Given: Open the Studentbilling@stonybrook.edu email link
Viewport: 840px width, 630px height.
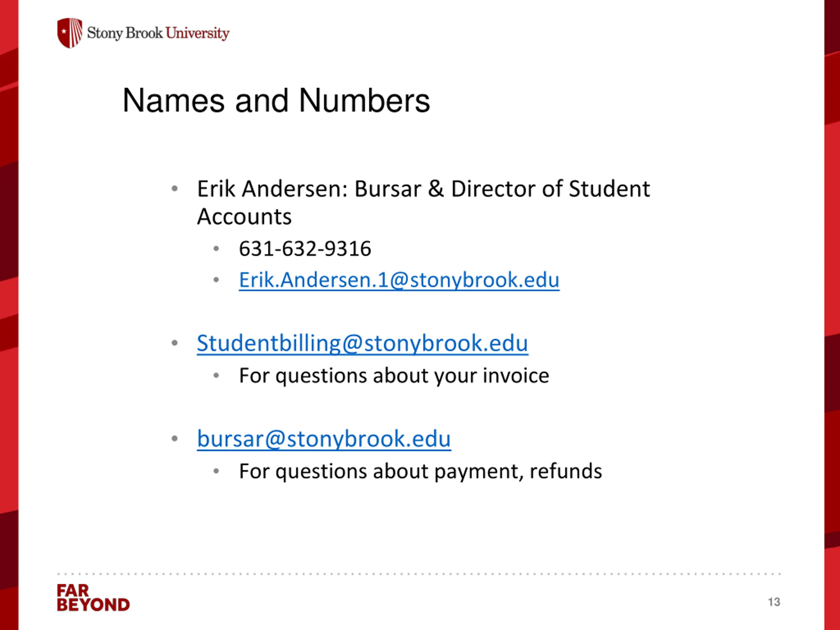Looking at the screenshot, I should tap(362, 344).
